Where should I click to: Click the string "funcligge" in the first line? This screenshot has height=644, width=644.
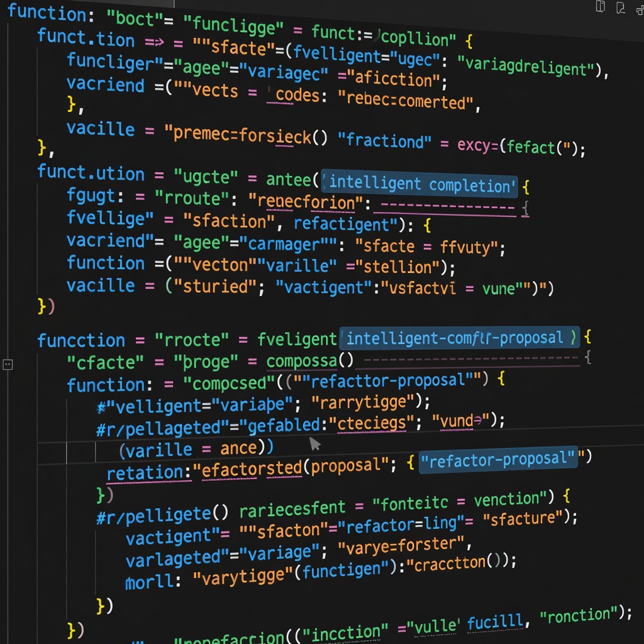pos(233,25)
